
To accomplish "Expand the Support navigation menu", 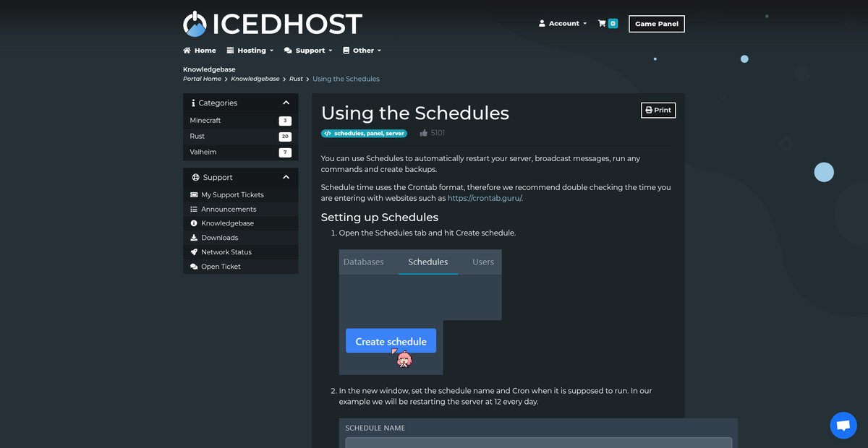I will [x=308, y=51].
